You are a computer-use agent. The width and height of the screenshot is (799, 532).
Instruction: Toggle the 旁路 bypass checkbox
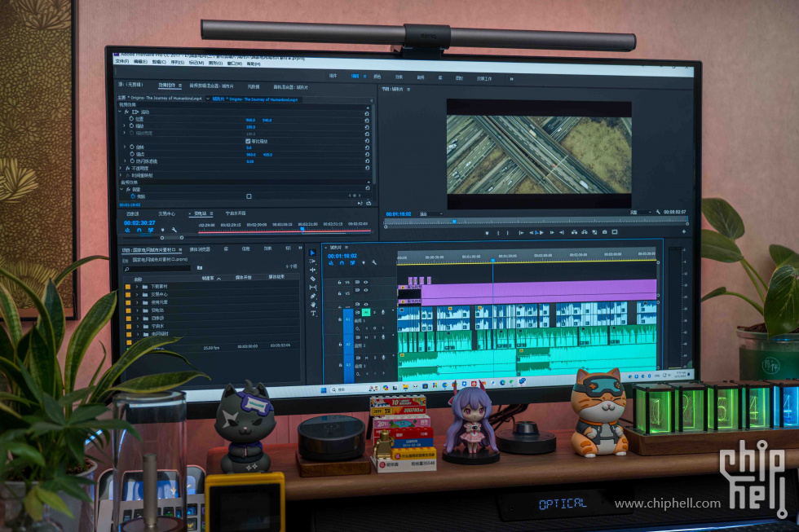(249, 196)
